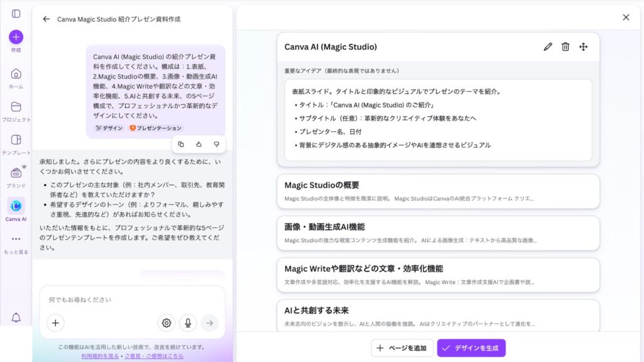Click the ページを追加 button
This screenshot has height=362, width=644.
click(401, 348)
